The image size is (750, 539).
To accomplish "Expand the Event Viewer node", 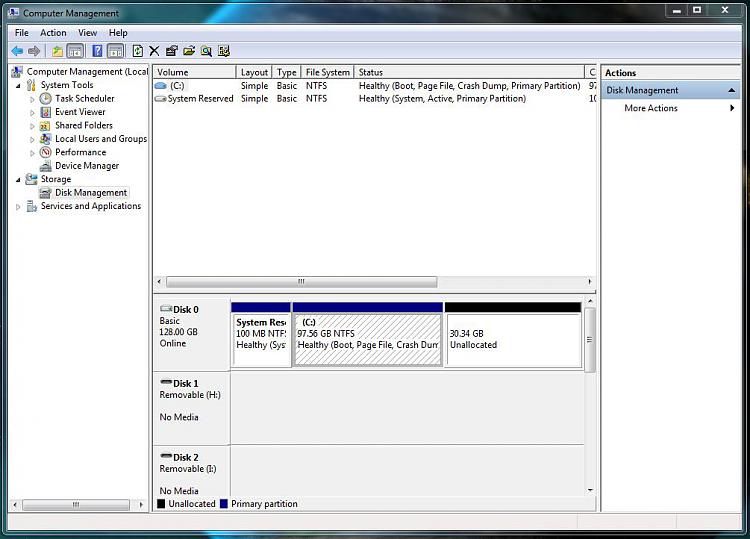I will click(32, 113).
